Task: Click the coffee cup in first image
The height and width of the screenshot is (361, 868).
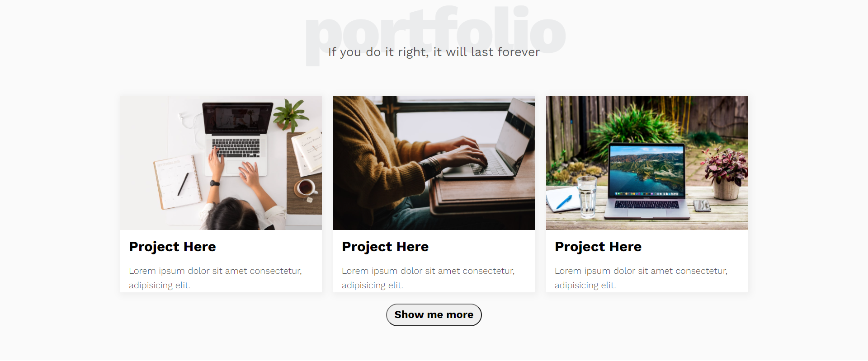Action: [x=306, y=187]
